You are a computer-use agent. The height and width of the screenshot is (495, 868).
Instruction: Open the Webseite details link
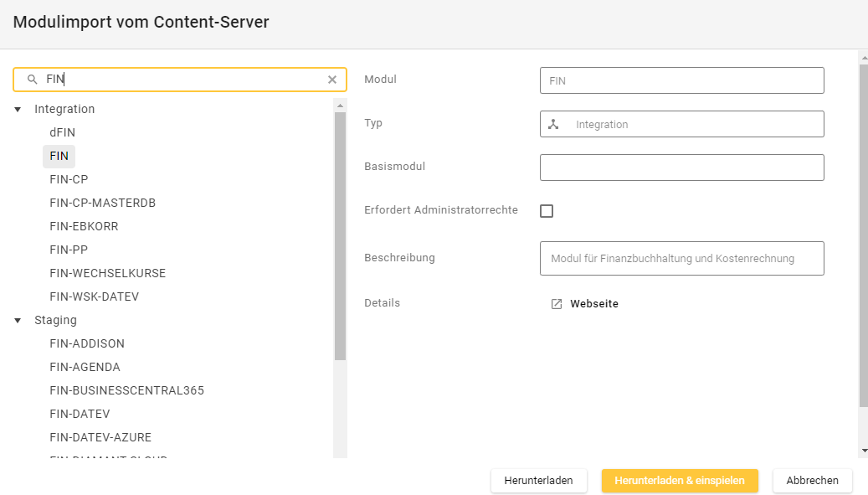pos(593,304)
